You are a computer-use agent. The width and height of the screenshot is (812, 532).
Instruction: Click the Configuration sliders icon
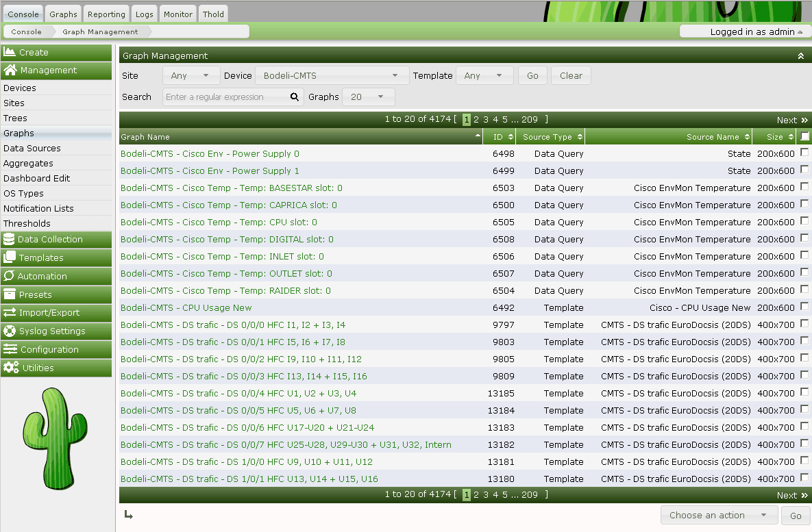pyautogui.click(x=10, y=349)
